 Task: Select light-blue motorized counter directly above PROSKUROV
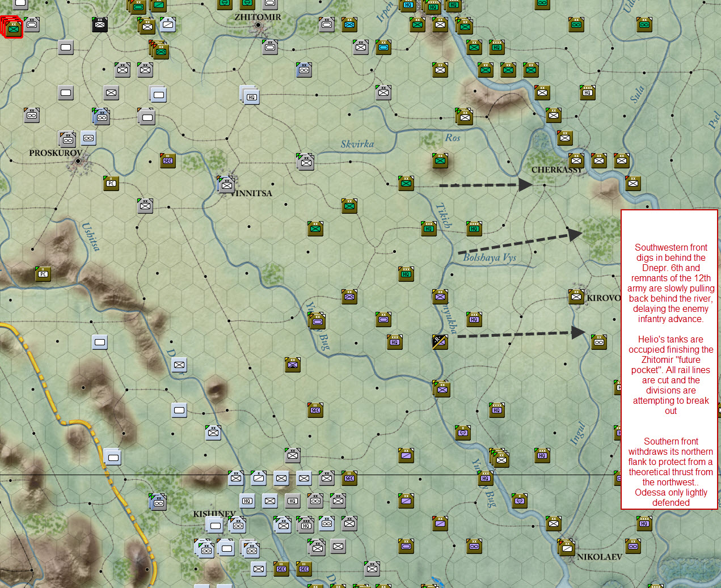pos(88,138)
